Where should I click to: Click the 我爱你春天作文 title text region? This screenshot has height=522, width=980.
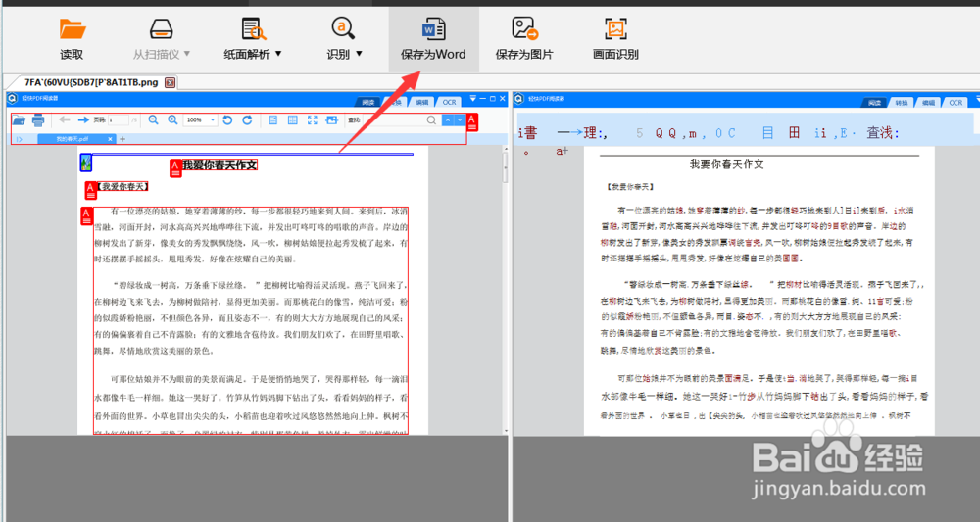pos(220,165)
